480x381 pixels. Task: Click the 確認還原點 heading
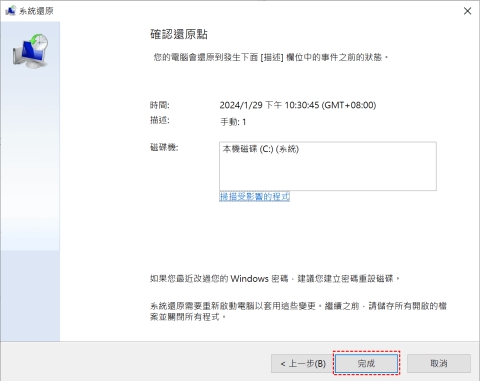tap(179, 34)
